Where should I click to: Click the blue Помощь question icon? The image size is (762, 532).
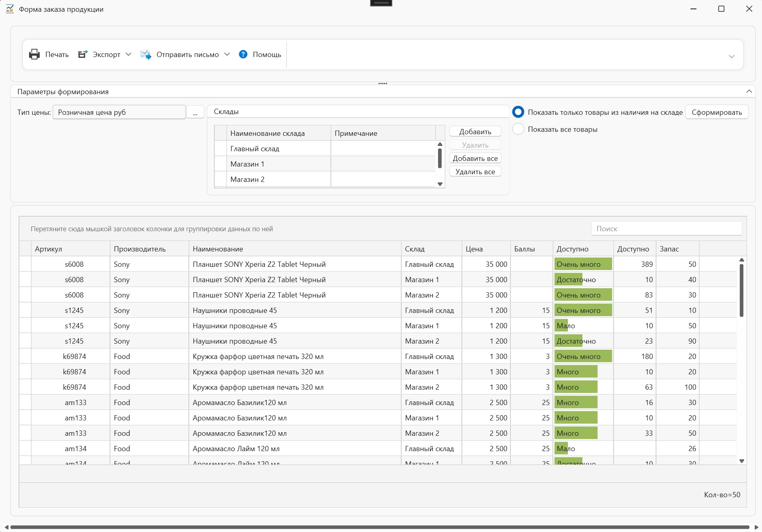point(243,54)
